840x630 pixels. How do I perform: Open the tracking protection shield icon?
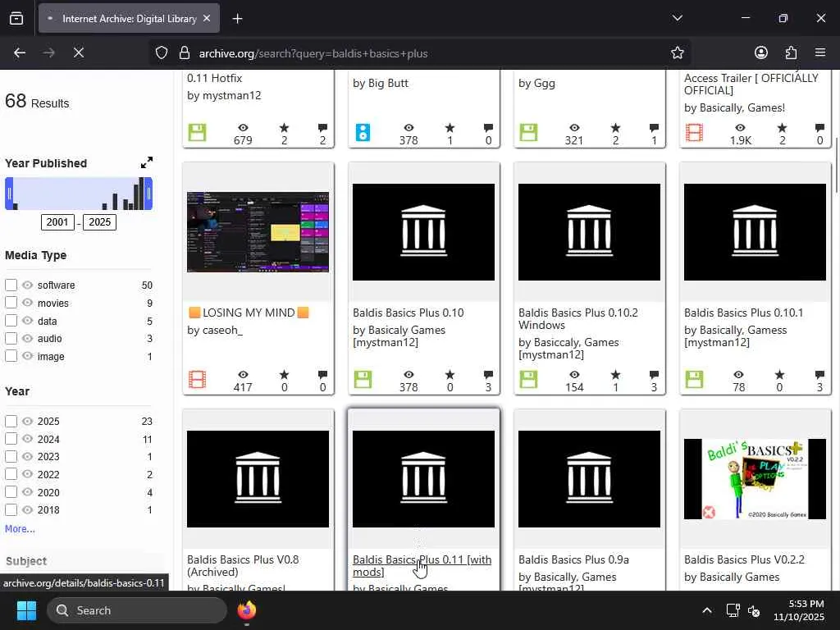[162, 52]
